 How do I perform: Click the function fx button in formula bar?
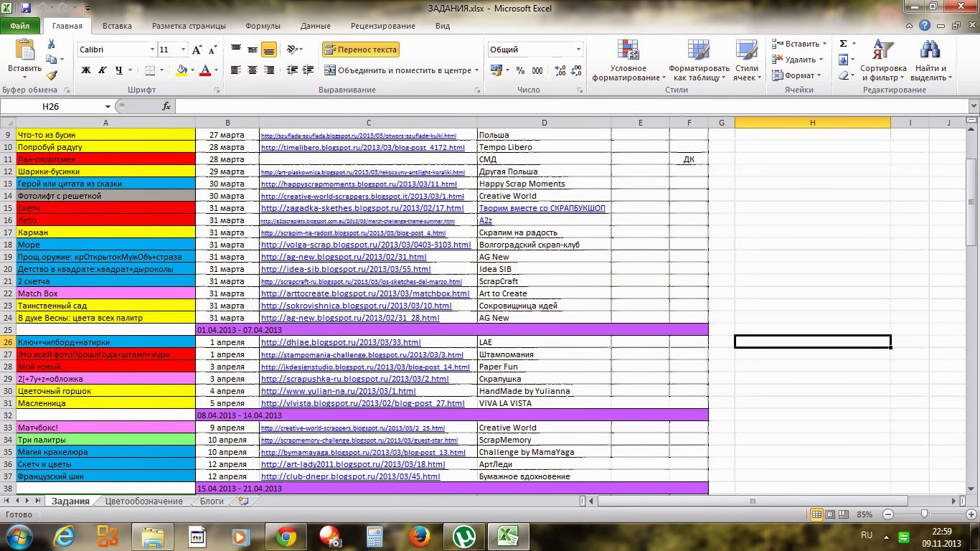pos(166,106)
